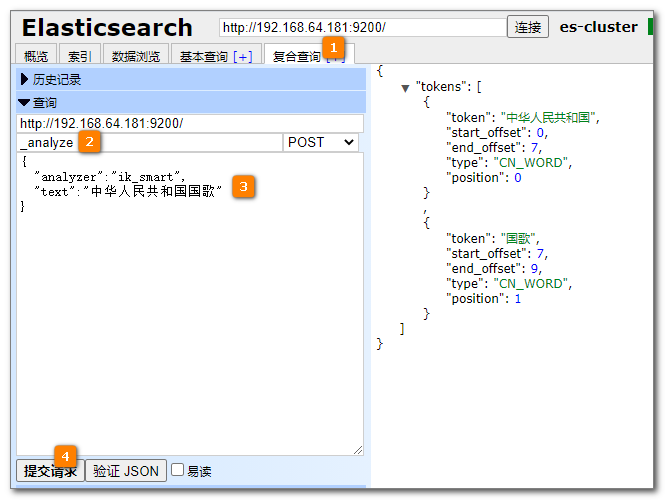
Task: Click the "text" line in request body
Action: [x=128, y=191]
